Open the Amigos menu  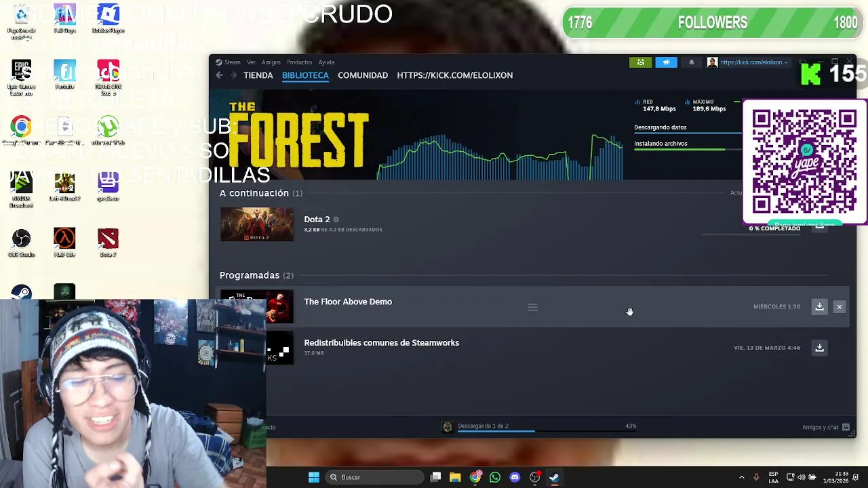coord(271,62)
